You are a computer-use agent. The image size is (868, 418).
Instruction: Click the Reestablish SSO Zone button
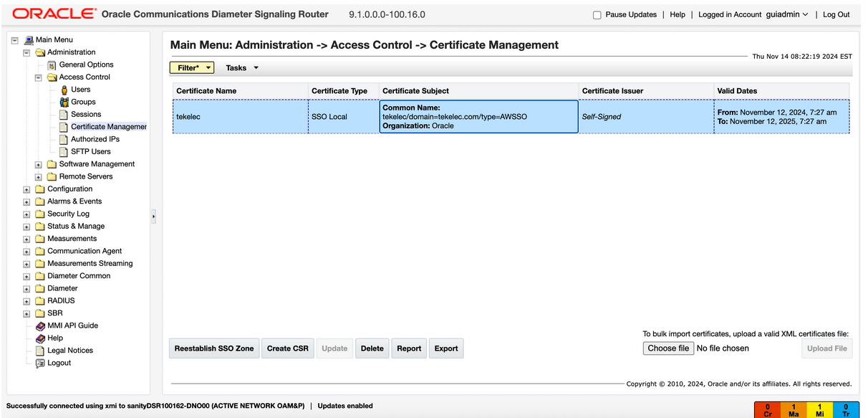tap(214, 348)
